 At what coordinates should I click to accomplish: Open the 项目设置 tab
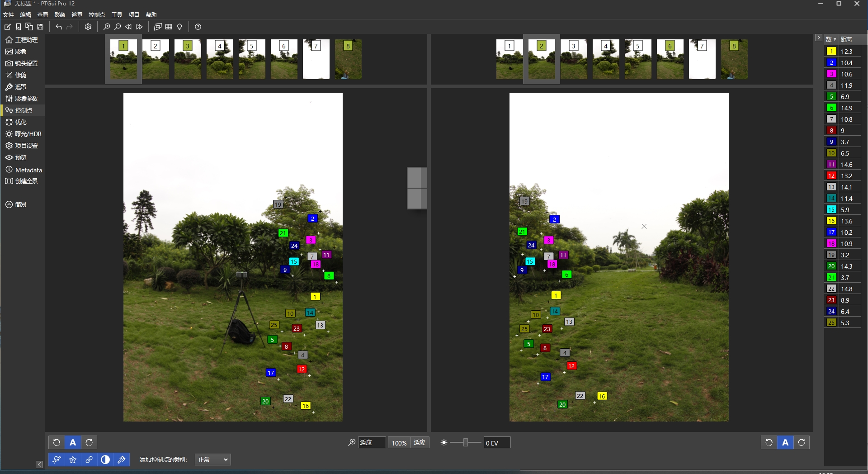click(22, 146)
